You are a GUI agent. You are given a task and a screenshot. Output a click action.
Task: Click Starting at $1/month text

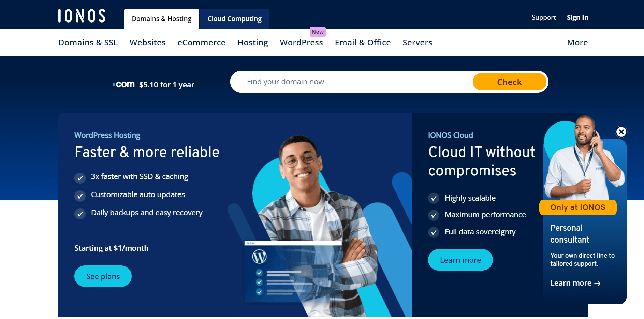(x=112, y=248)
